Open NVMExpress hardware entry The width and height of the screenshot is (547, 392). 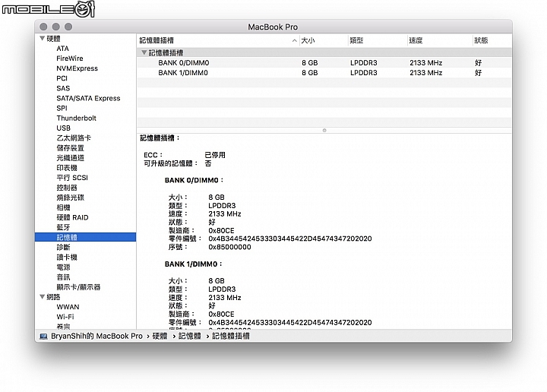point(77,68)
